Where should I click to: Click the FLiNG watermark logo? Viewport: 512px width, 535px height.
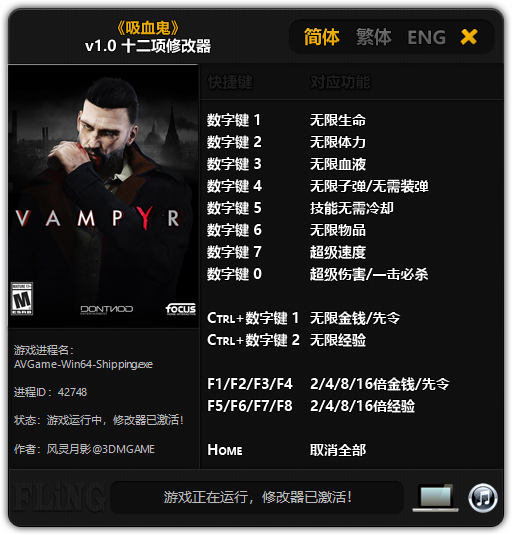click(x=57, y=497)
